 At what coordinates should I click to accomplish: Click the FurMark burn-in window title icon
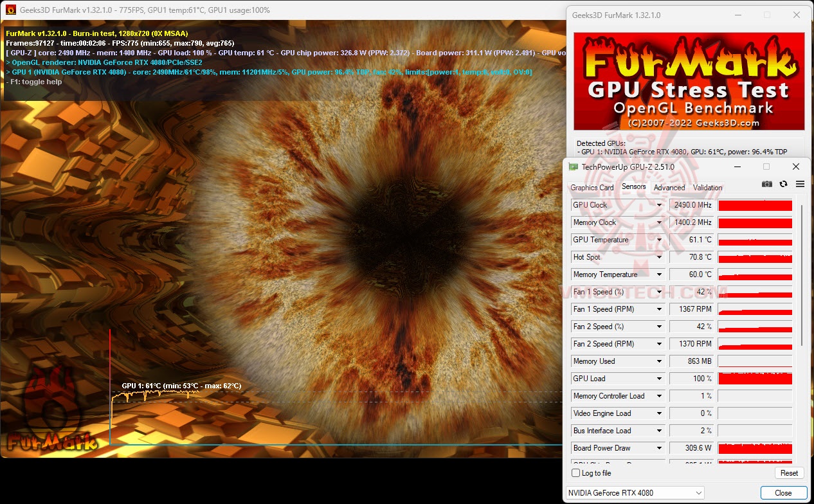11,10
